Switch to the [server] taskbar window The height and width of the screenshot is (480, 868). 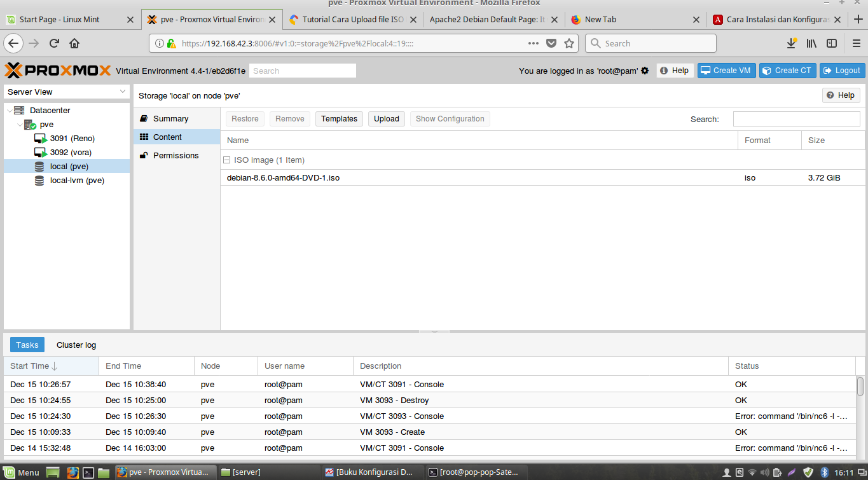(268, 472)
